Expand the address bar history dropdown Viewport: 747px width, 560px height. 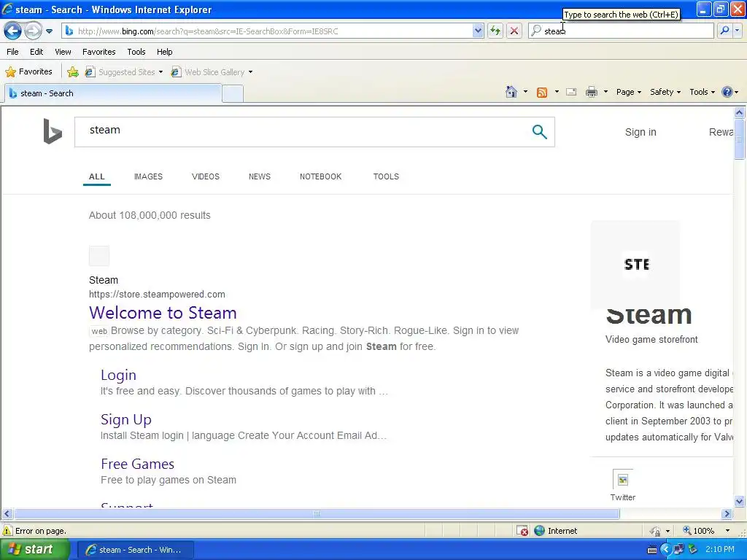click(478, 31)
